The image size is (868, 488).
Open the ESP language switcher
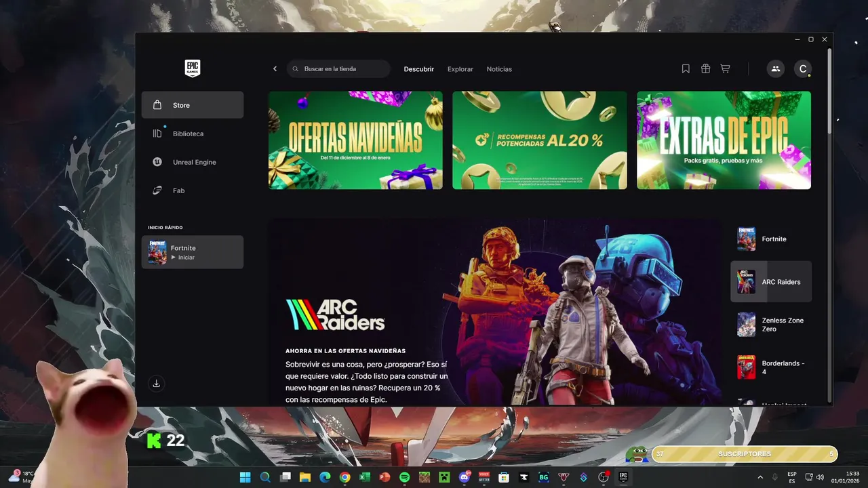click(792, 477)
